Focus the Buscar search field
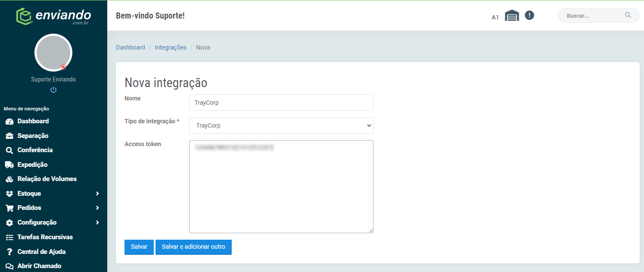 tap(599, 16)
